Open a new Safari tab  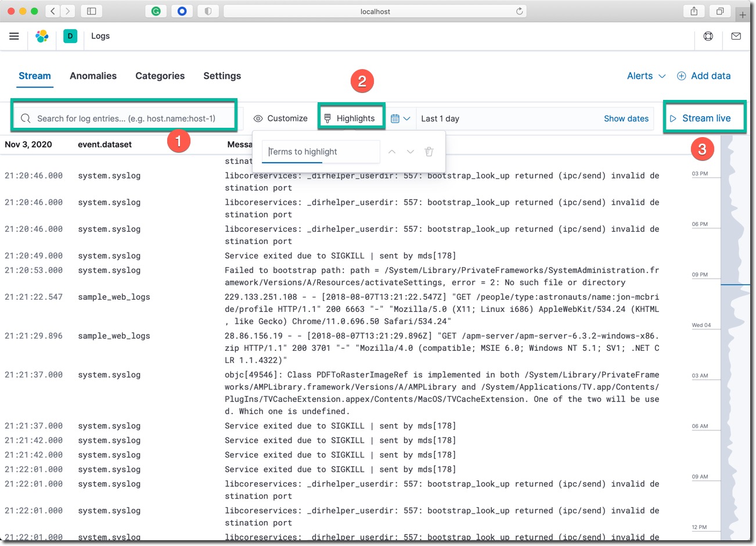(x=743, y=15)
